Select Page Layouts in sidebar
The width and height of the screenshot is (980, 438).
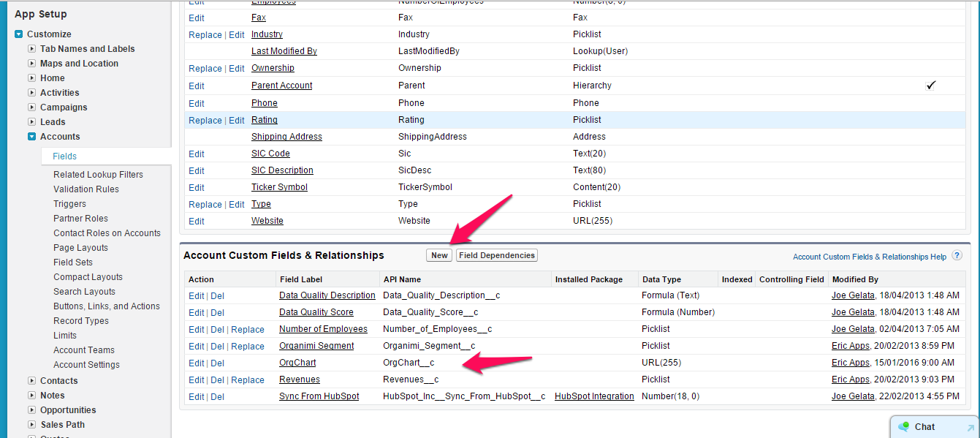point(80,248)
